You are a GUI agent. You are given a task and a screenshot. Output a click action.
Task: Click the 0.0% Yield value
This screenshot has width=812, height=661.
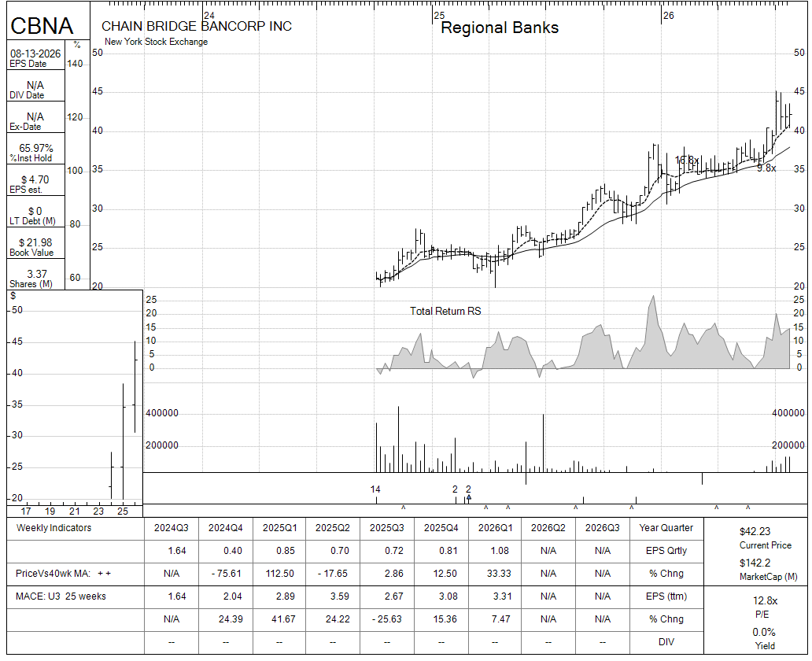click(x=764, y=633)
